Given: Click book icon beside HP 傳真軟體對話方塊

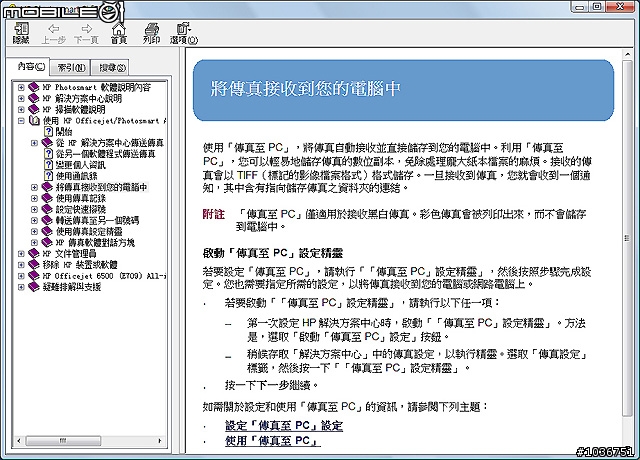Looking at the screenshot, I should click(47, 242).
